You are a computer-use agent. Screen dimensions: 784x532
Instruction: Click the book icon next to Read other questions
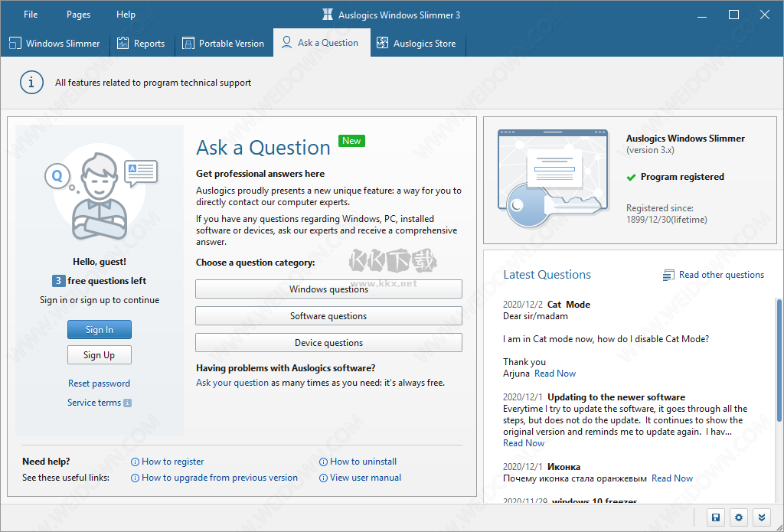(x=669, y=274)
